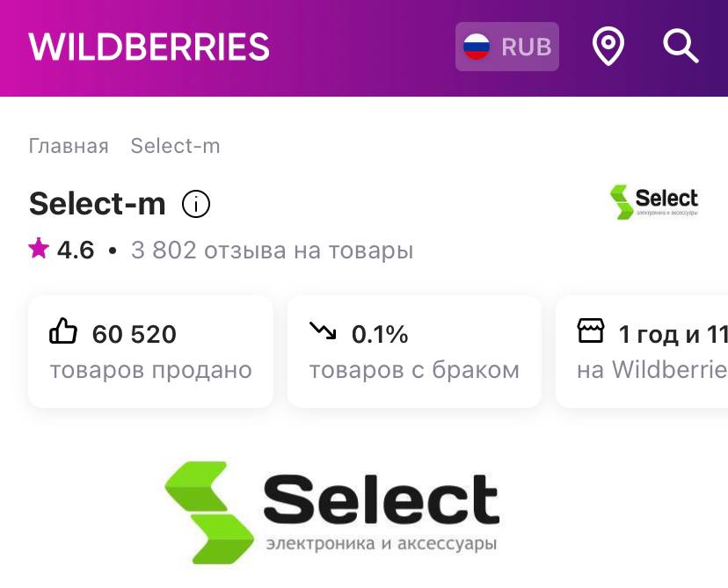Click the search magnifier icon
Viewport: 728px width, 588px height.
pyautogui.click(x=681, y=47)
